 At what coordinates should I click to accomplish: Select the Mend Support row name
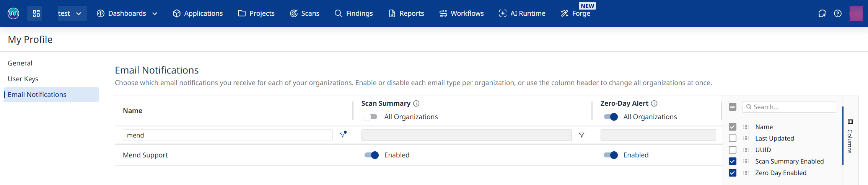click(x=145, y=155)
